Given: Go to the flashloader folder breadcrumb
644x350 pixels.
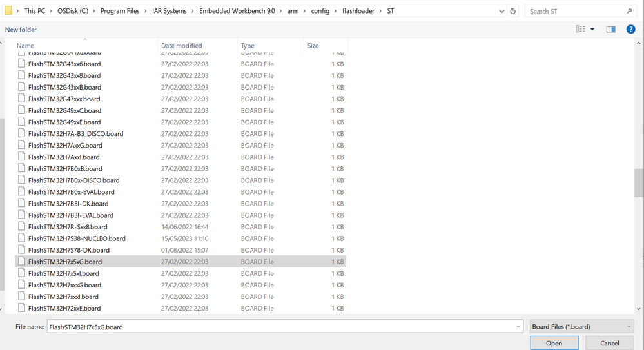Looking at the screenshot, I should tap(358, 11).
